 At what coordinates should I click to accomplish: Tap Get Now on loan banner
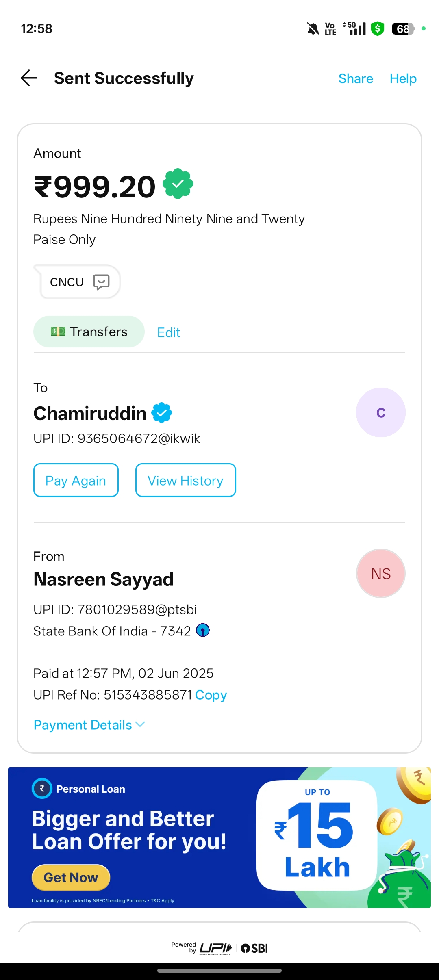tap(71, 877)
